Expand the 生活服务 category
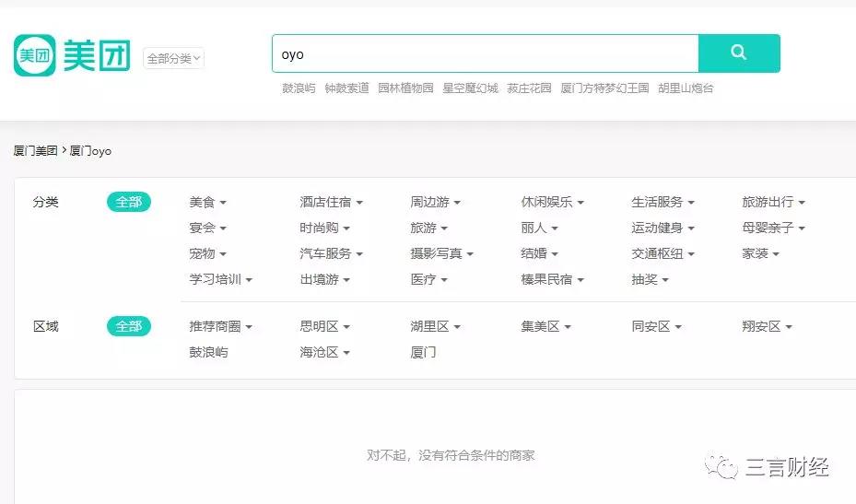 [x=663, y=202]
